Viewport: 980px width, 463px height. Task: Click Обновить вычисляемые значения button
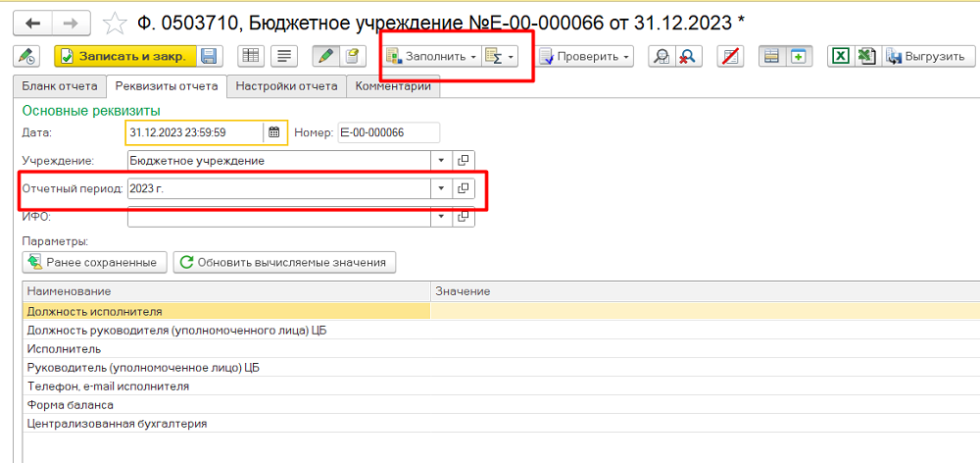(x=285, y=262)
